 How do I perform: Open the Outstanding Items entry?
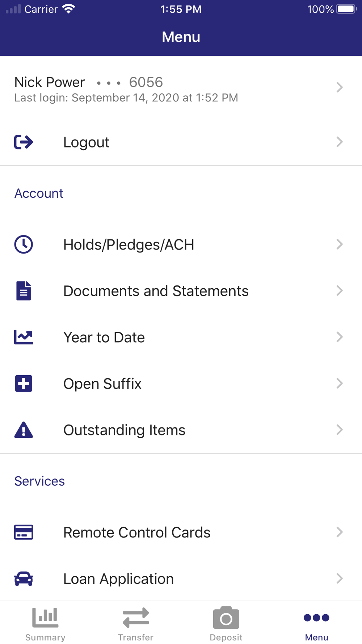coord(124,430)
